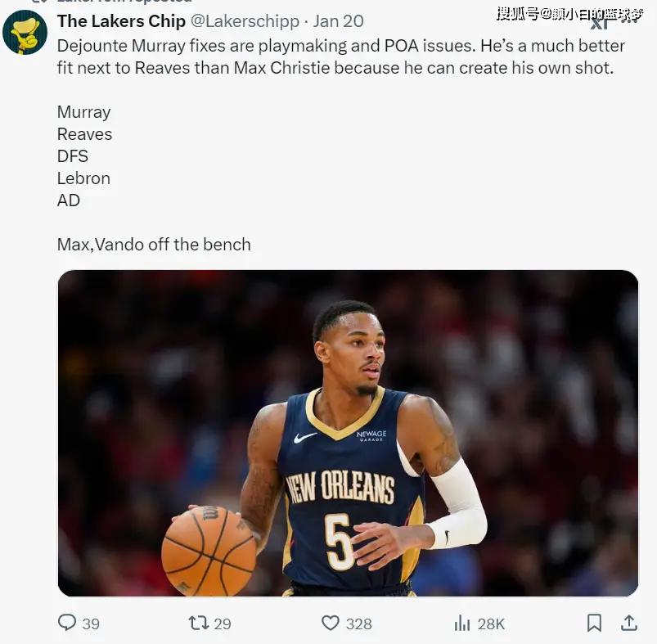Click the Grok icon beside the ellipsis
The image size is (657, 644).
pyautogui.click(x=600, y=23)
